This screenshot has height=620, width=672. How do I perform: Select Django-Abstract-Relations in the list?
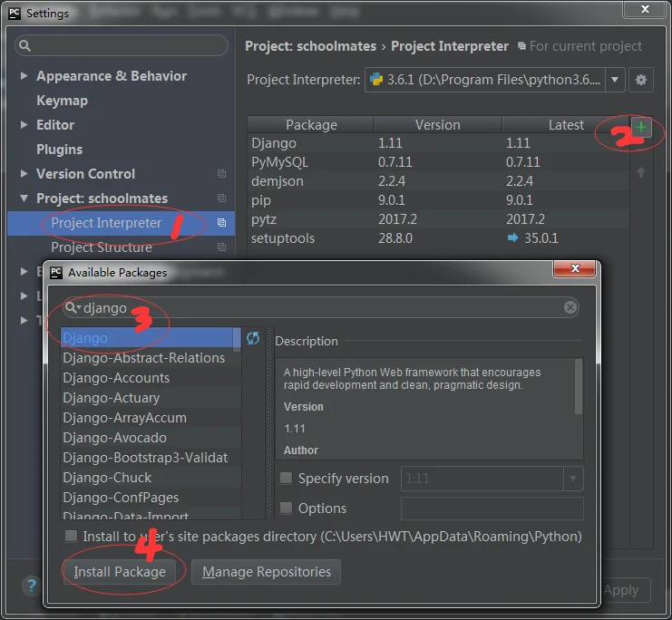pos(151,358)
